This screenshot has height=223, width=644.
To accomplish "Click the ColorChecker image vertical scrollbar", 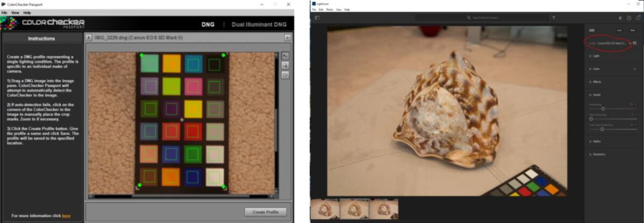I will pyautogui.click(x=277, y=123).
